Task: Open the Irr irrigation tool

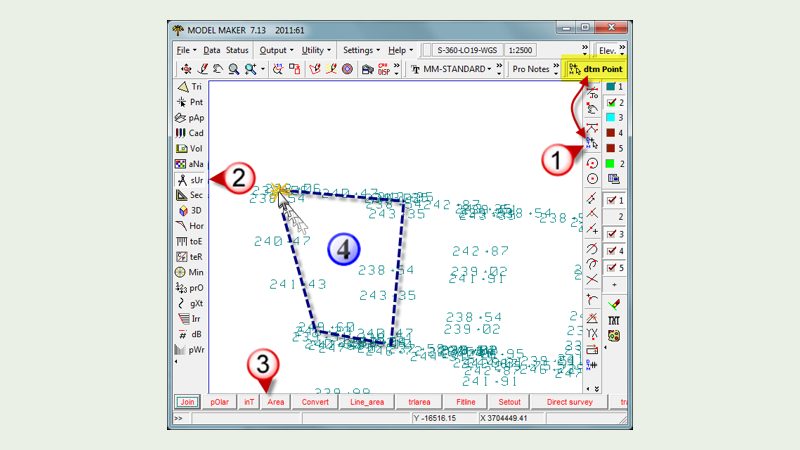Action: click(189, 319)
